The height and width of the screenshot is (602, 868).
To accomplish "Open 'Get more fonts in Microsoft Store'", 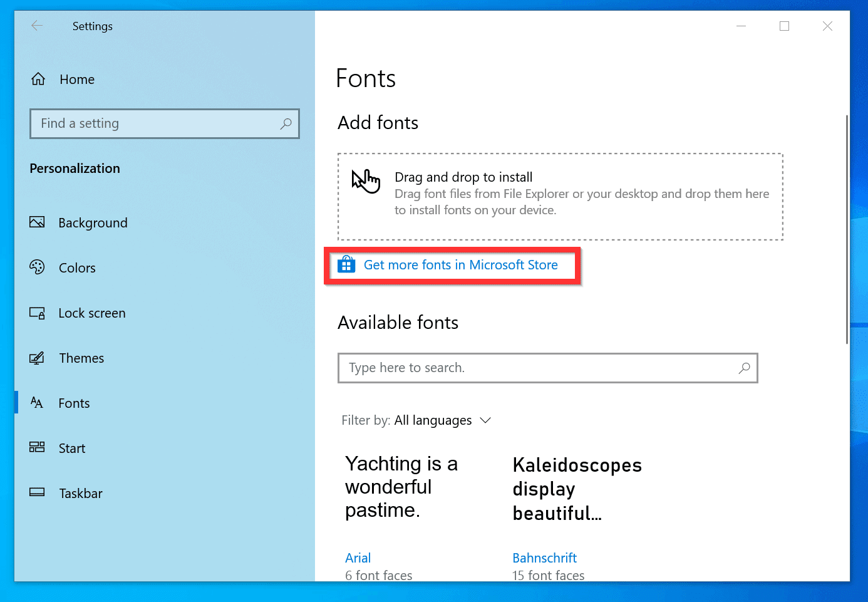I will click(461, 264).
